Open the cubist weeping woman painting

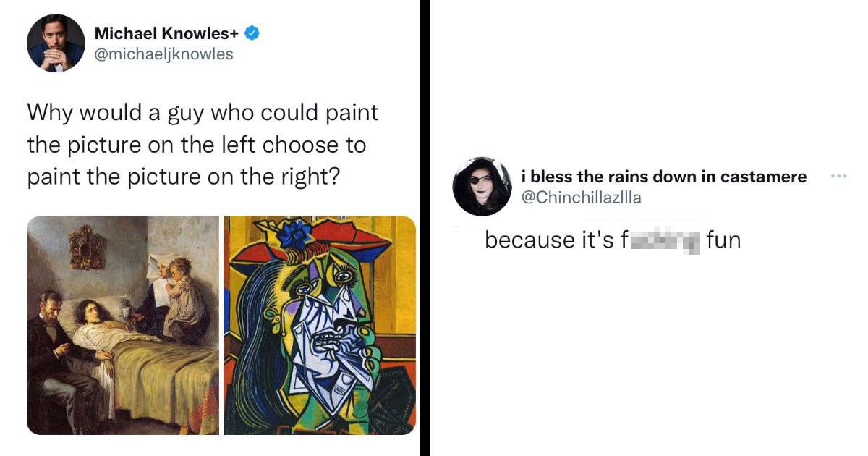coord(320,325)
